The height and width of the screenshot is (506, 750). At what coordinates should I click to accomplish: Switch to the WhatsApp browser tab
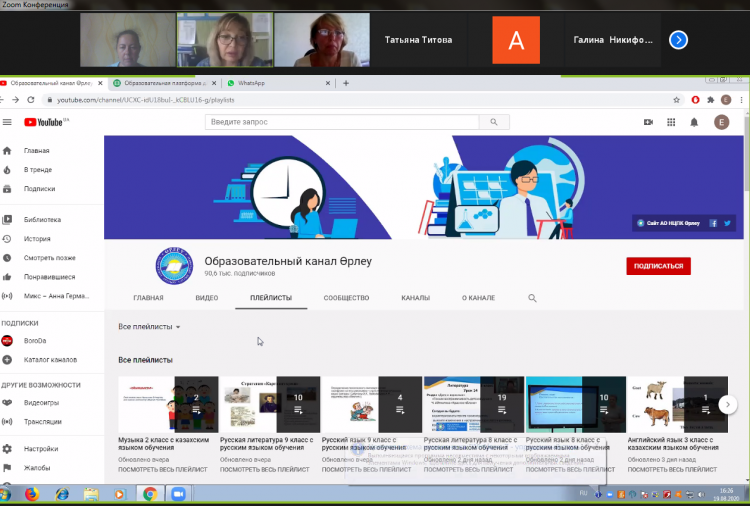click(x=277, y=83)
